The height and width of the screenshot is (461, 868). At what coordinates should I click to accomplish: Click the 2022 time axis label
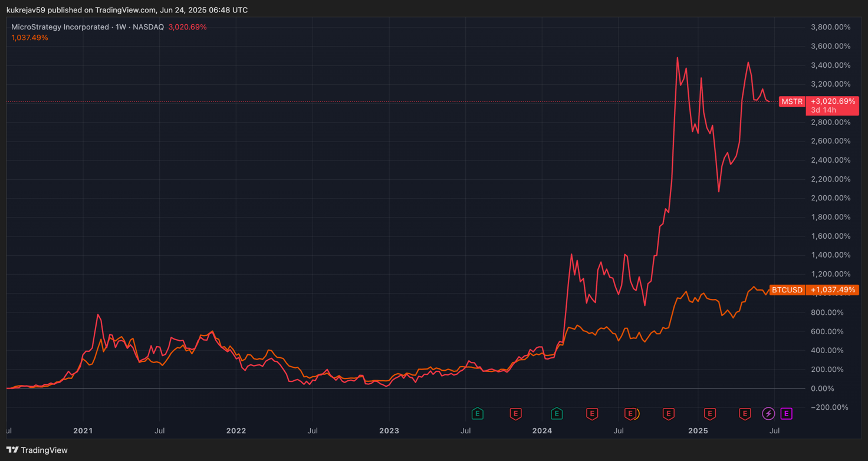(x=236, y=431)
